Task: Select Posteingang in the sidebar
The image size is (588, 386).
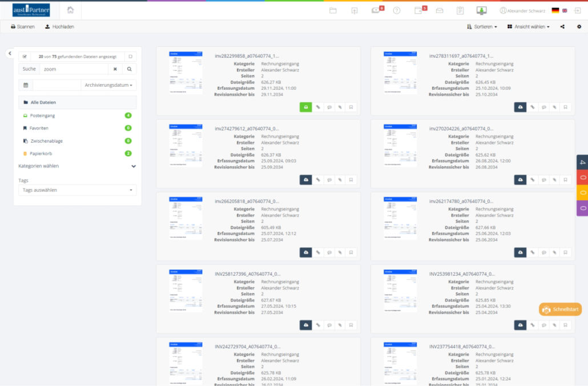Action: 42,115
